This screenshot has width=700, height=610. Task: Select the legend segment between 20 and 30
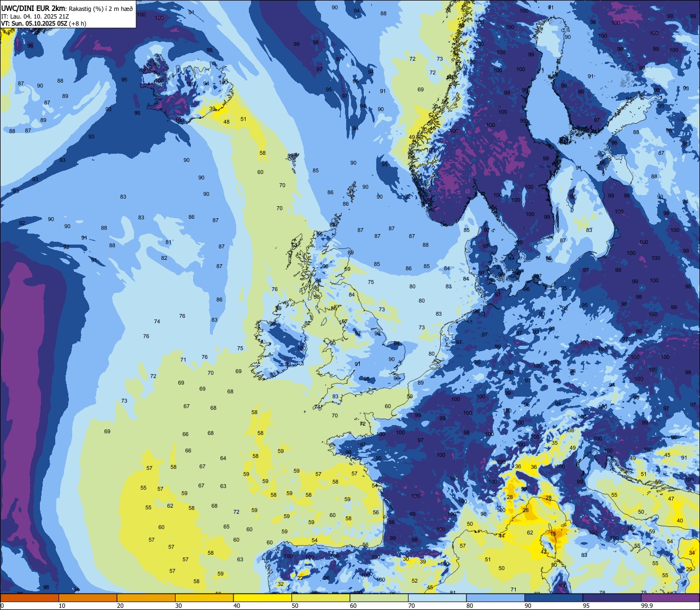pyautogui.click(x=146, y=597)
